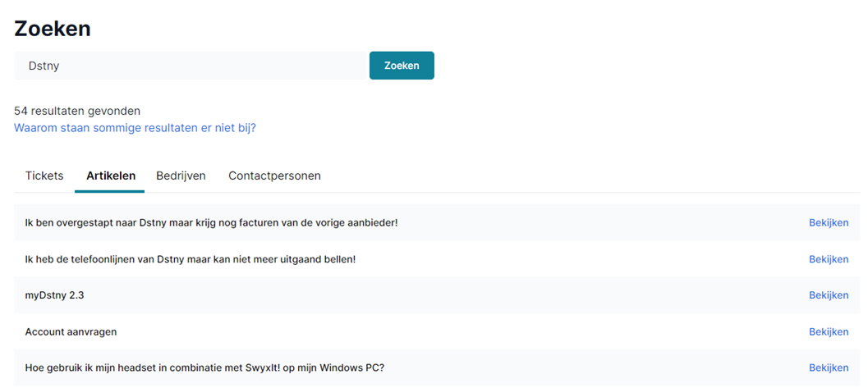The image size is (868, 388).
Task: Select the Artikelen tab
Action: [111, 176]
